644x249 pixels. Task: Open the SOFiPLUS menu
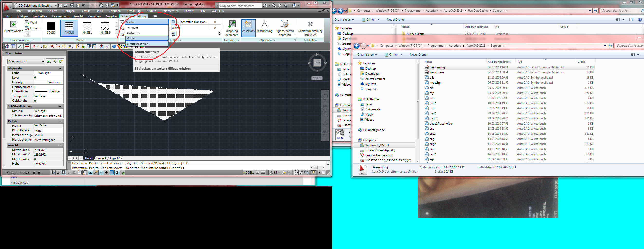(218, 11)
